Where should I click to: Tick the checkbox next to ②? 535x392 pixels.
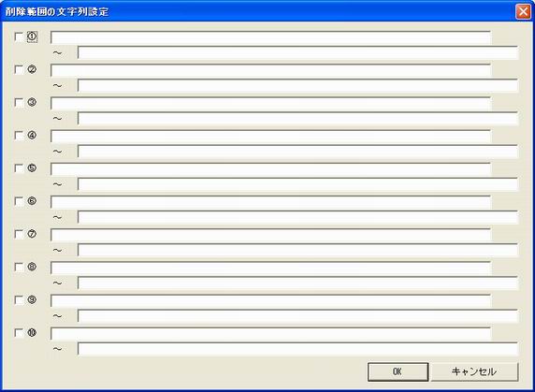click(19, 69)
